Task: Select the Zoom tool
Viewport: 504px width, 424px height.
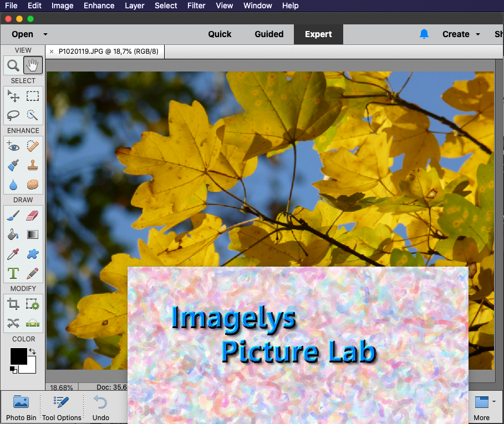Action: (13, 65)
